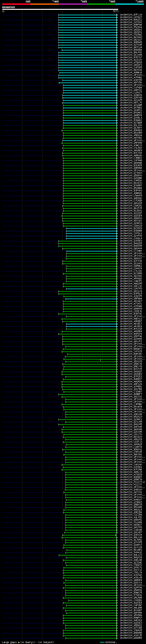The height and width of the screenshot is (644, 146).
Task: Click the UniRef100_B0UHK1 entry
Action: (x=131, y=113)
